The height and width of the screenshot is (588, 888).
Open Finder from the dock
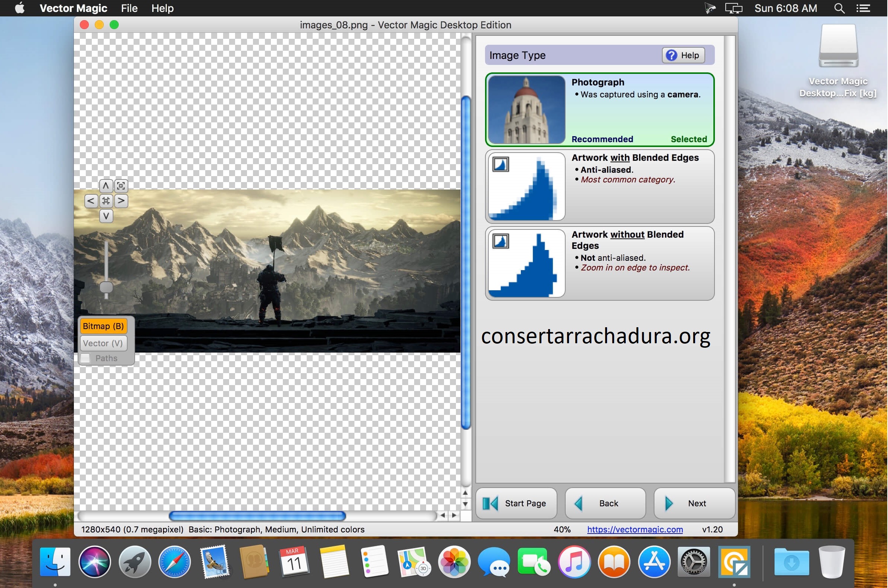[55, 562]
